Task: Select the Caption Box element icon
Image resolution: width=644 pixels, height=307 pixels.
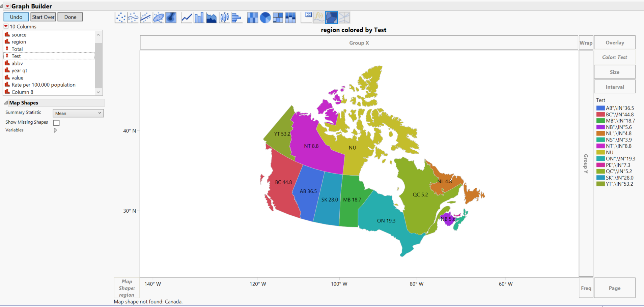Action: (306, 17)
